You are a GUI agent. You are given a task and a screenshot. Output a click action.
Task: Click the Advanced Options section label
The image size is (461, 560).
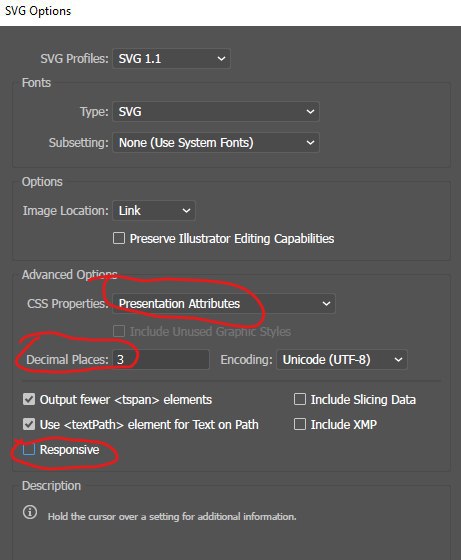(x=70, y=275)
